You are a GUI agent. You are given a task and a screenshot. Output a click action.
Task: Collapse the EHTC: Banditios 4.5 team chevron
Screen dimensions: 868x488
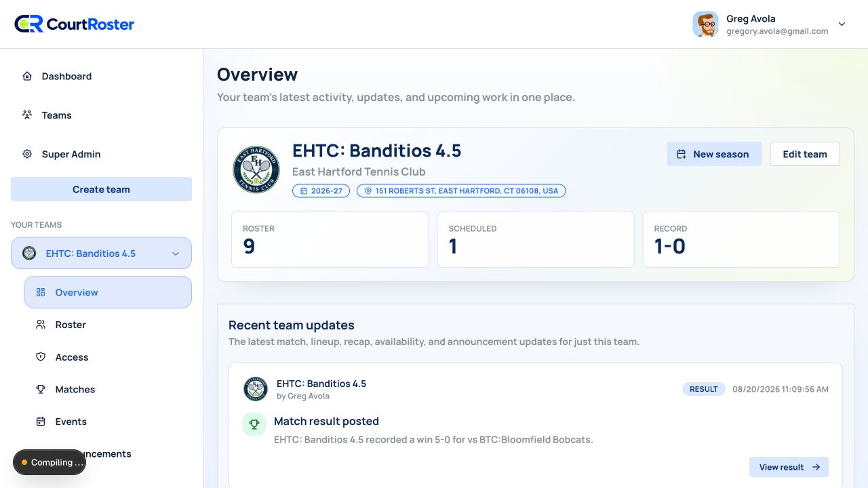click(176, 253)
